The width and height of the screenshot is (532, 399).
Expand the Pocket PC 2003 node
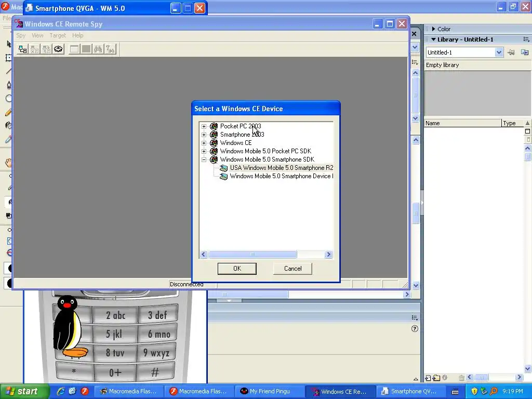[x=204, y=126]
